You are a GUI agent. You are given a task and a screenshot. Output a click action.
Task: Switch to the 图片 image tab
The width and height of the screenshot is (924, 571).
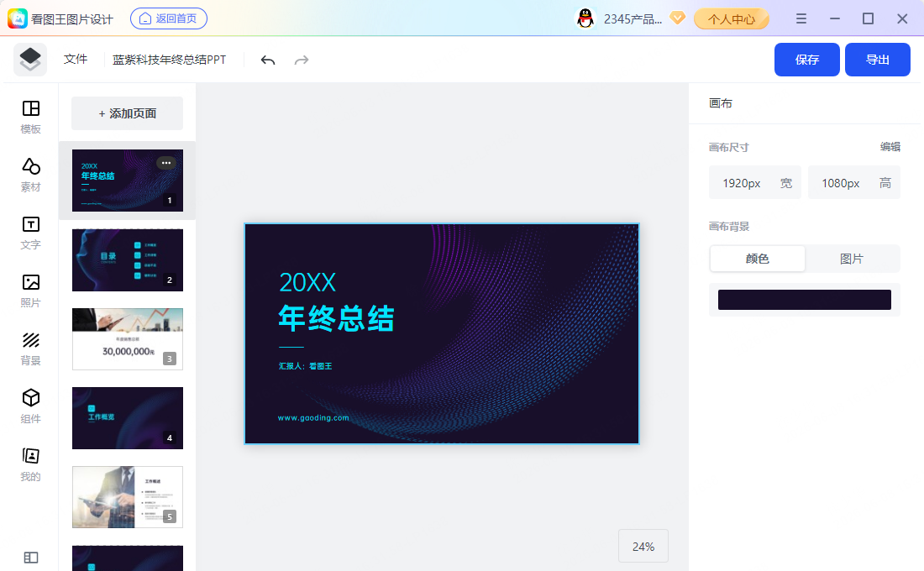coord(852,259)
